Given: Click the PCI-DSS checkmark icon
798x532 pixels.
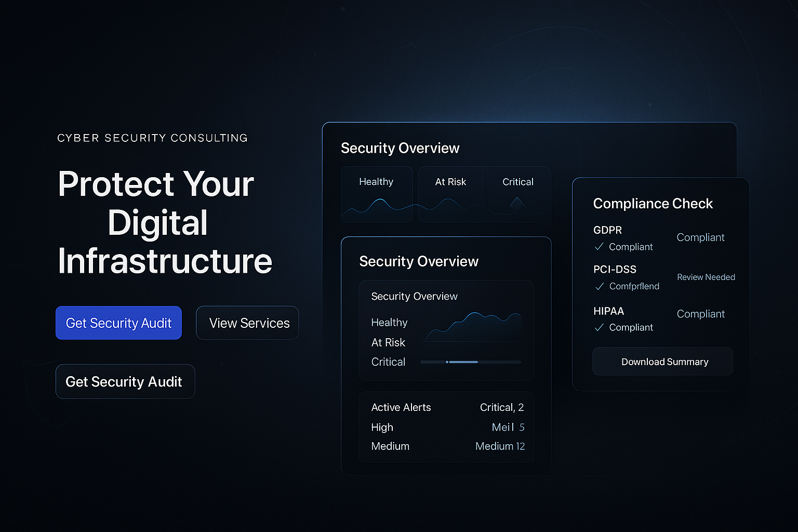Looking at the screenshot, I should 599,286.
